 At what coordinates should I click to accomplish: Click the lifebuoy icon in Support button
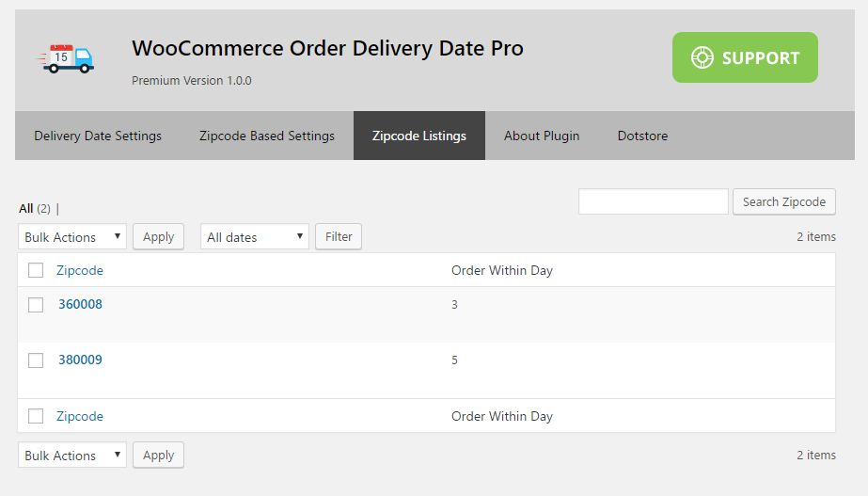tap(702, 57)
